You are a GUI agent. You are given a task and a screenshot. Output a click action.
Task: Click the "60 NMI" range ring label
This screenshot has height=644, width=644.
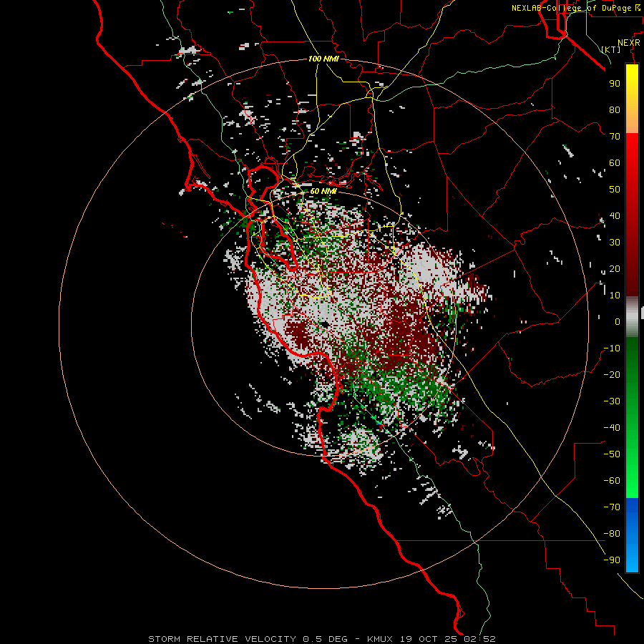323,191
